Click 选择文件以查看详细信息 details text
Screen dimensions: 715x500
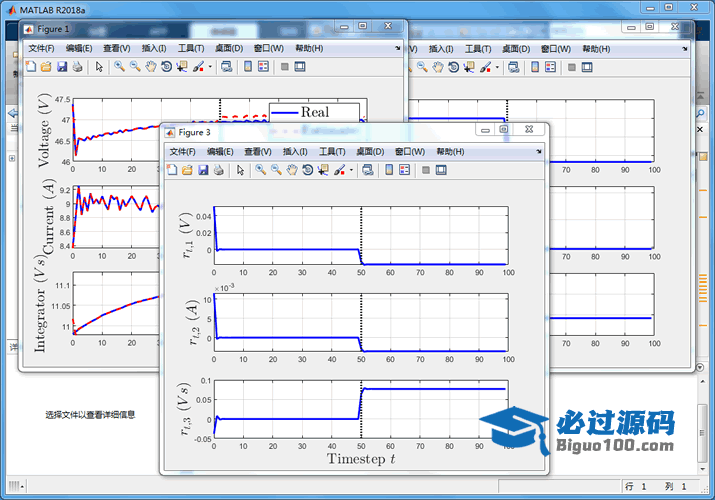click(90, 415)
